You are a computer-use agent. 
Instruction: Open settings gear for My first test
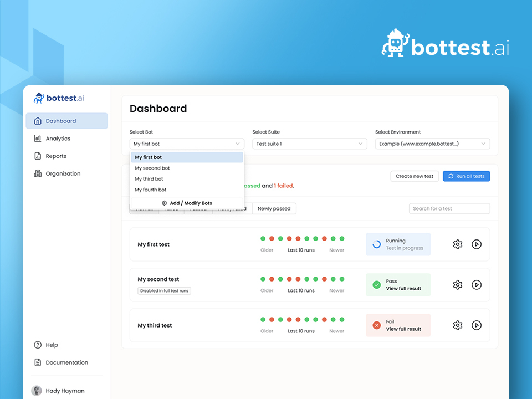tap(457, 244)
